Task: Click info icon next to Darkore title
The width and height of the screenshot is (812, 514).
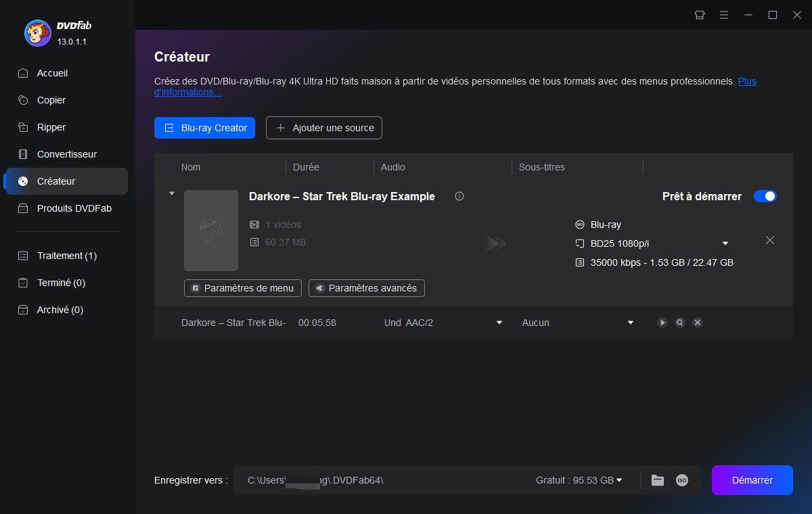Action: [459, 196]
